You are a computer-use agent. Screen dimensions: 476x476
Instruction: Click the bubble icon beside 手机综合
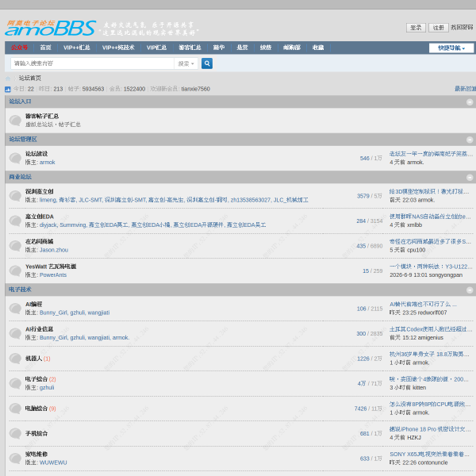tap(15, 433)
